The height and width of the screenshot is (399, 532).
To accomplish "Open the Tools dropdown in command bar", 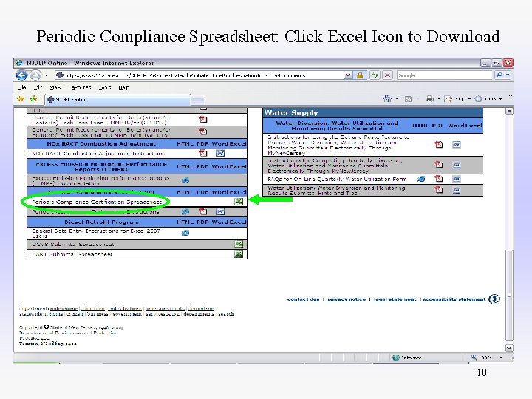I will [x=488, y=99].
